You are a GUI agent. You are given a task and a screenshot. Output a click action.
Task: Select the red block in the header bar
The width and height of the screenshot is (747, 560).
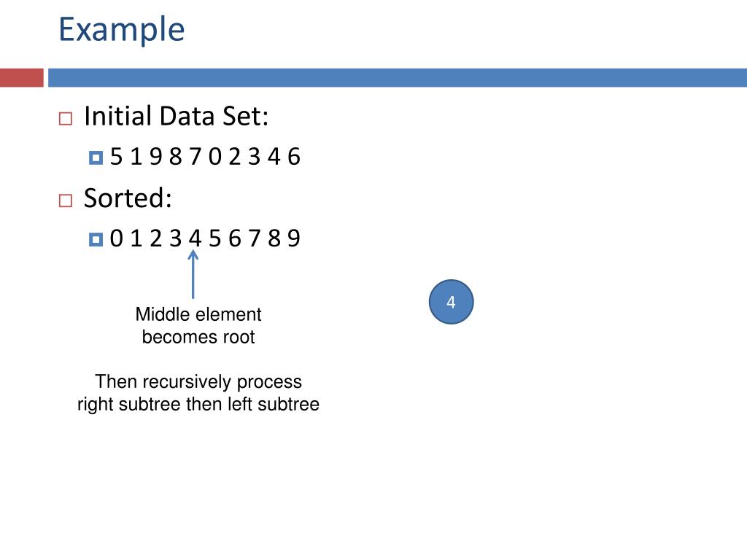click(x=22, y=77)
